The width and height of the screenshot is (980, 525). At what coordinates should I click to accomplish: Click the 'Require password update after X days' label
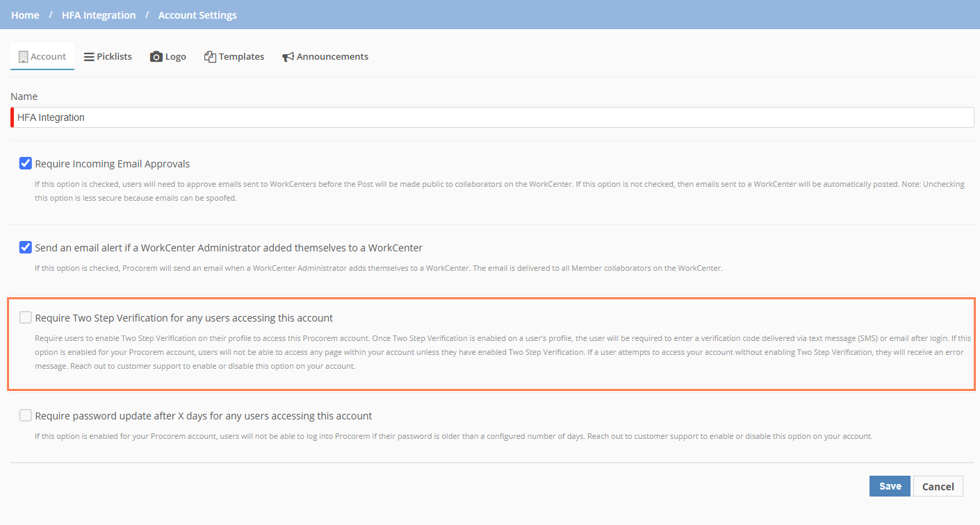[x=204, y=416]
